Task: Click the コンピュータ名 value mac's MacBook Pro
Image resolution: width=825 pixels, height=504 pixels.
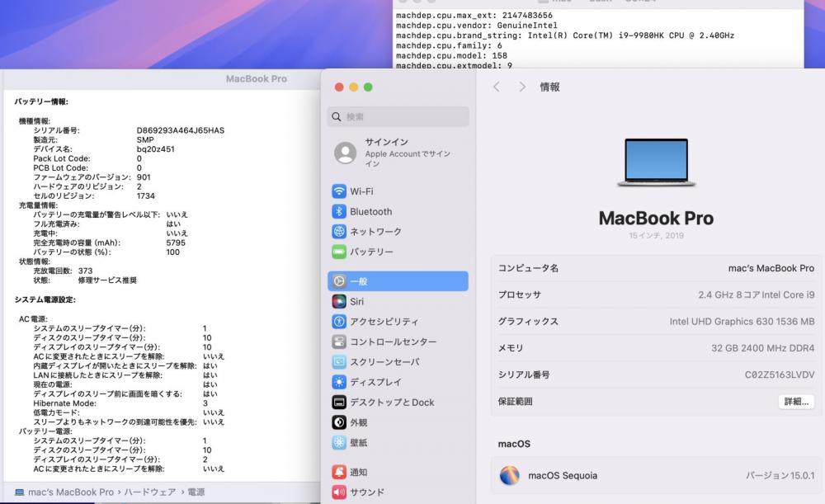Action: (771, 268)
